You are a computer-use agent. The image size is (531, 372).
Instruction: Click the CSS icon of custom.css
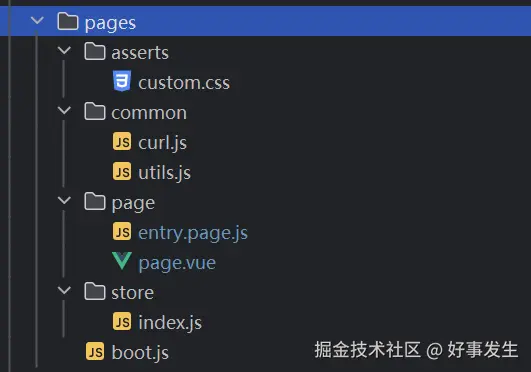[x=122, y=81]
